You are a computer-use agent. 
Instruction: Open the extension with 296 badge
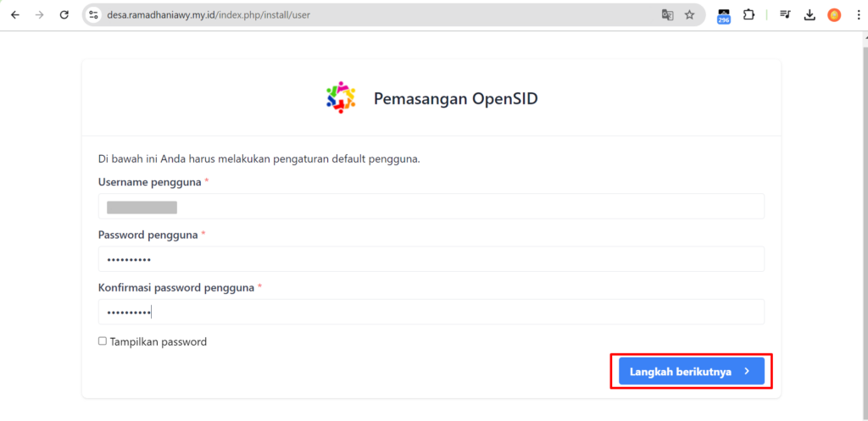pyautogui.click(x=724, y=16)
